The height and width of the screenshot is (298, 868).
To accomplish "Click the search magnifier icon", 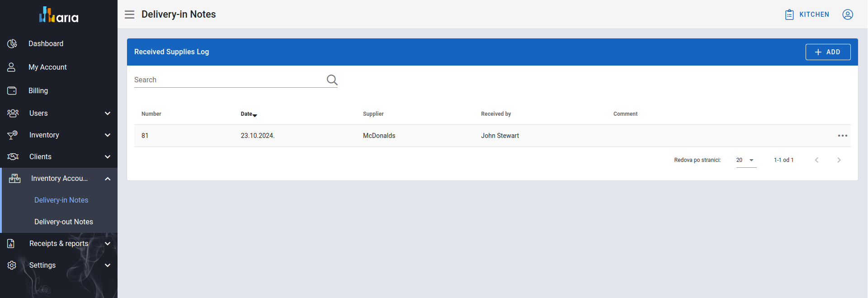I will click(332, 80).
